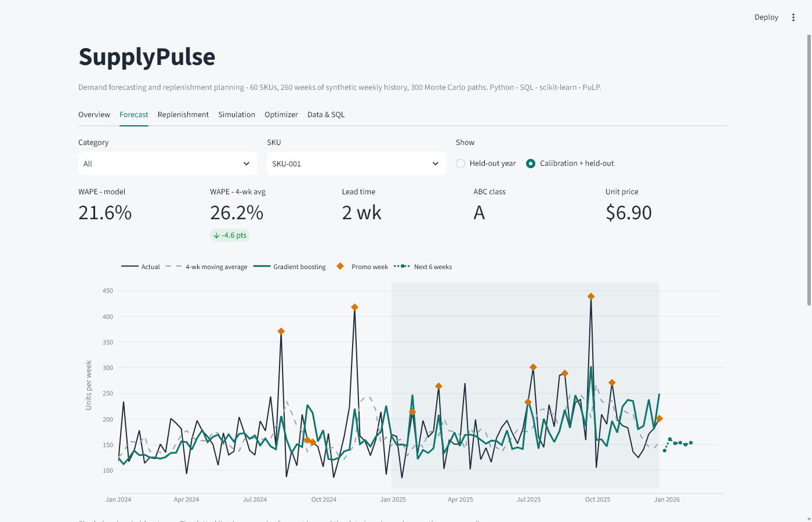Click the Units per week axis label
This screenshot has height=522, width=812.
tap(89, 385)
